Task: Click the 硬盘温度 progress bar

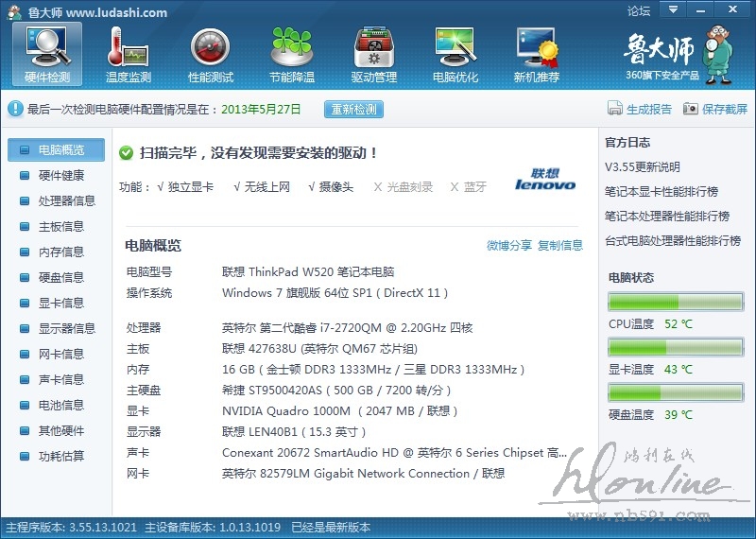Action: (x=676, y=392)
